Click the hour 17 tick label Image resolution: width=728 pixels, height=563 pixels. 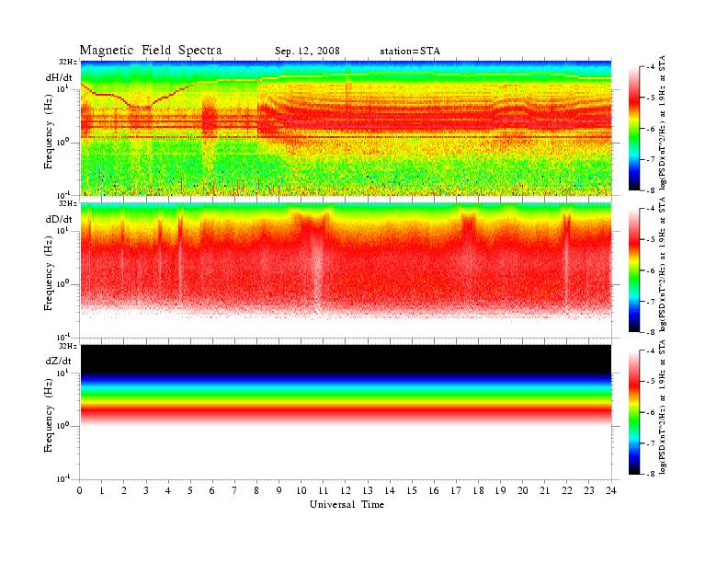(x=456, y=490)
